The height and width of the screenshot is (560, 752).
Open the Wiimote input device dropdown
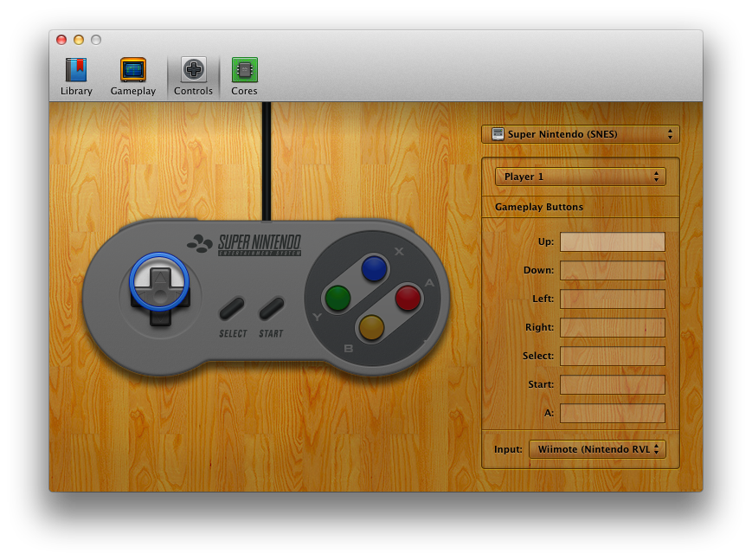point(597,449)
